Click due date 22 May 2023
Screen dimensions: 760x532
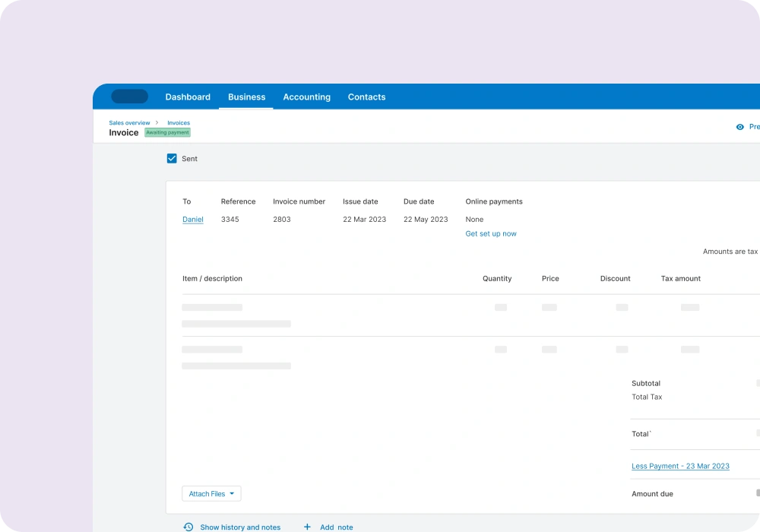coord(426,220)
